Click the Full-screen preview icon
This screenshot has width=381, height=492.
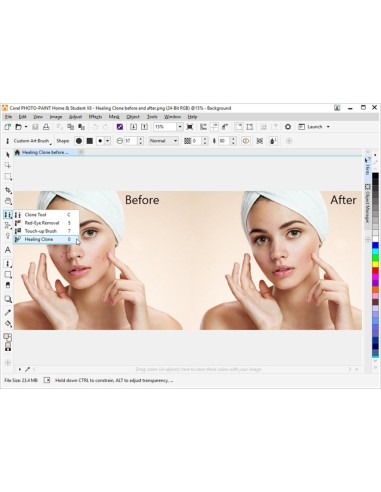(x=190, y=127)
